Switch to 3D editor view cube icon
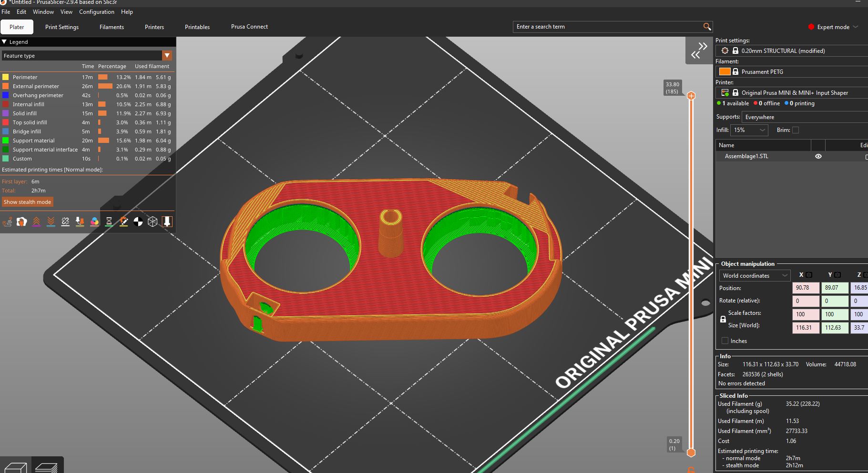Viewport: 868px width, 473px height. pyautogui.click(x=15, y=466)
